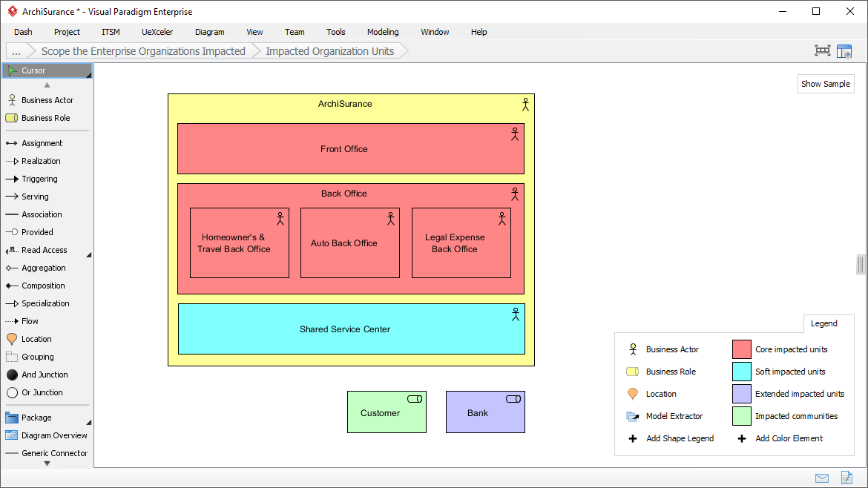Expand the breadcrumb ellipsis item
868x488 pixels.
[x=16, y=51]
